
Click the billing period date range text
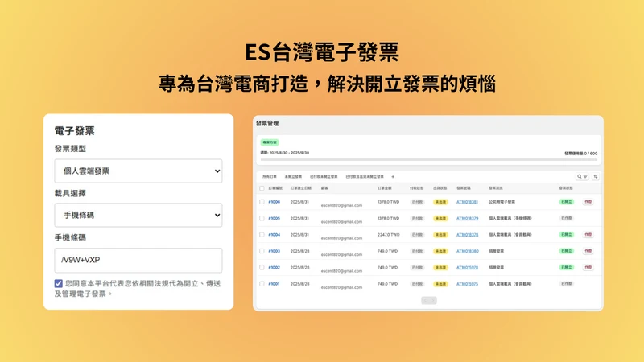point(285,153)
